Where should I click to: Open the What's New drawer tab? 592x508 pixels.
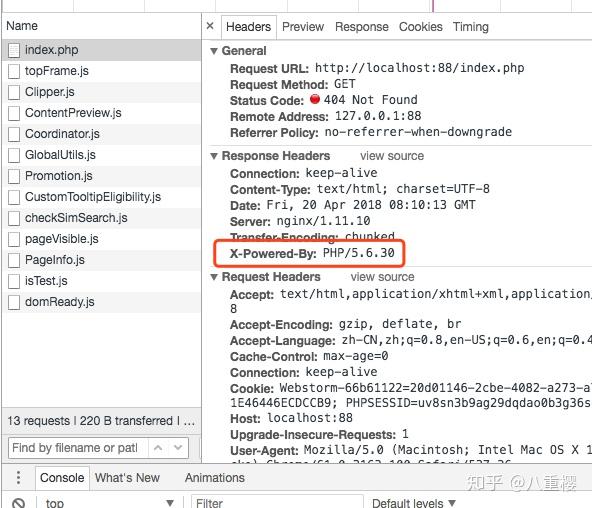point(127,477)
